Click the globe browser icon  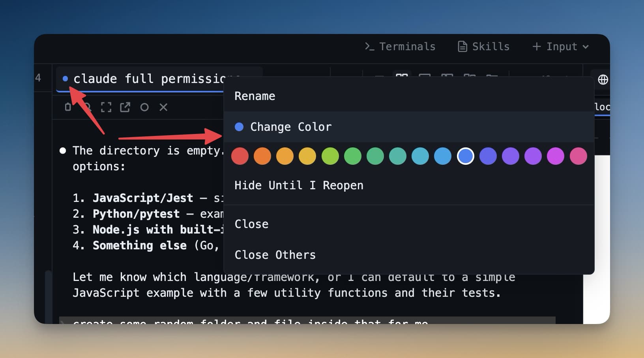coord(603,79)
